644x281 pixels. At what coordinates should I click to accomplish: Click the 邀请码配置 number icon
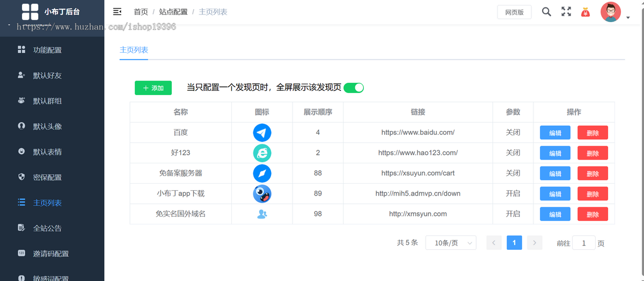point(21,253)
